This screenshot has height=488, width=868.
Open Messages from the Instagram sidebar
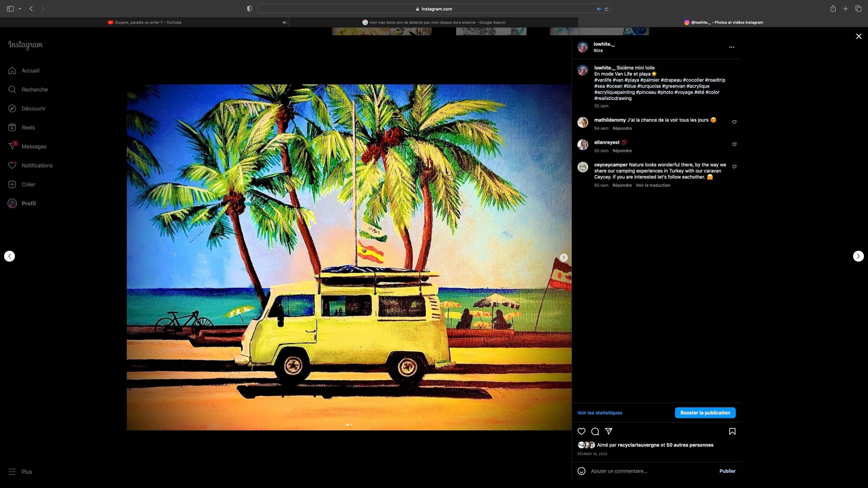tap(34, 146)
